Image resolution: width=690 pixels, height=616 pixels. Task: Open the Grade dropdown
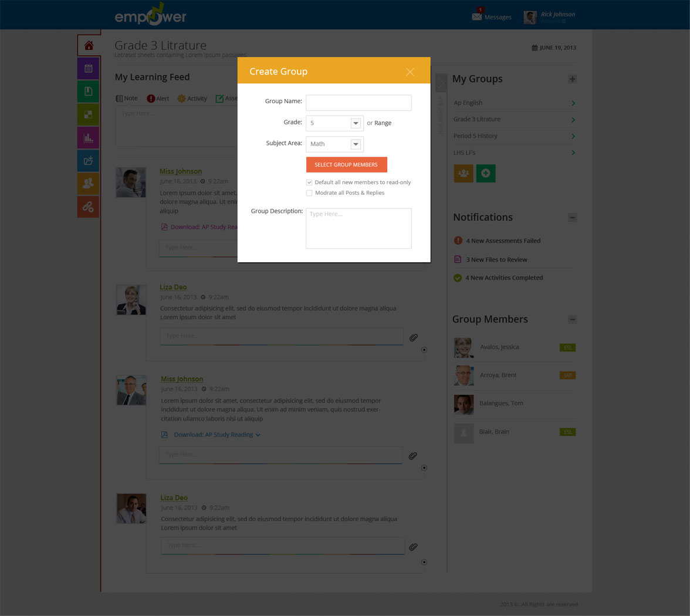tap(356, 123)
